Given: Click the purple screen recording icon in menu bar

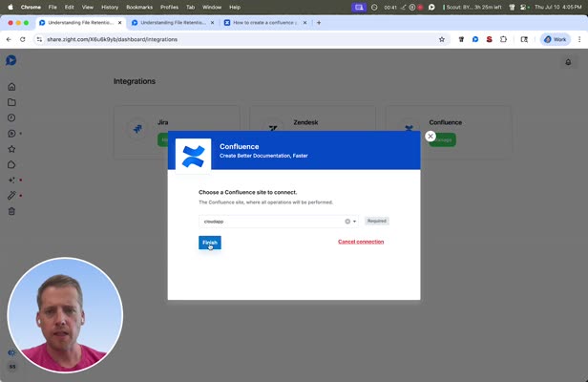Looking at the screenshot, I should click(359, 7).
